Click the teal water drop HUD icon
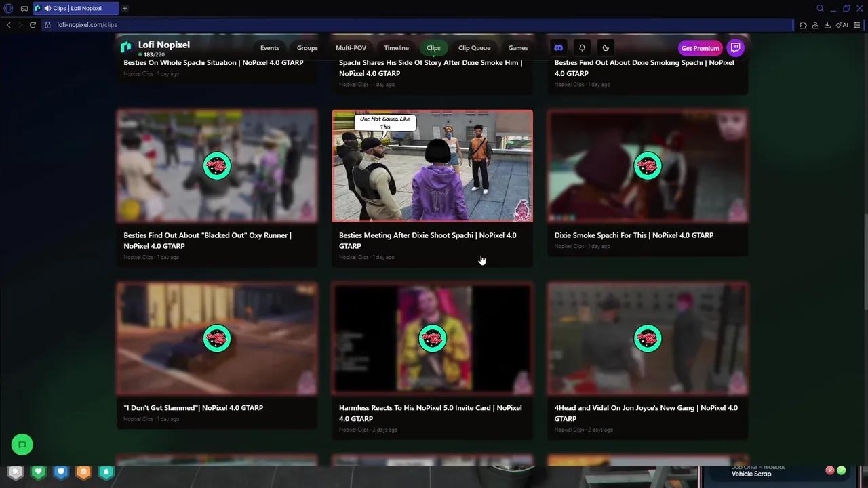Screen dimensions: 868x488 (106, 472)
